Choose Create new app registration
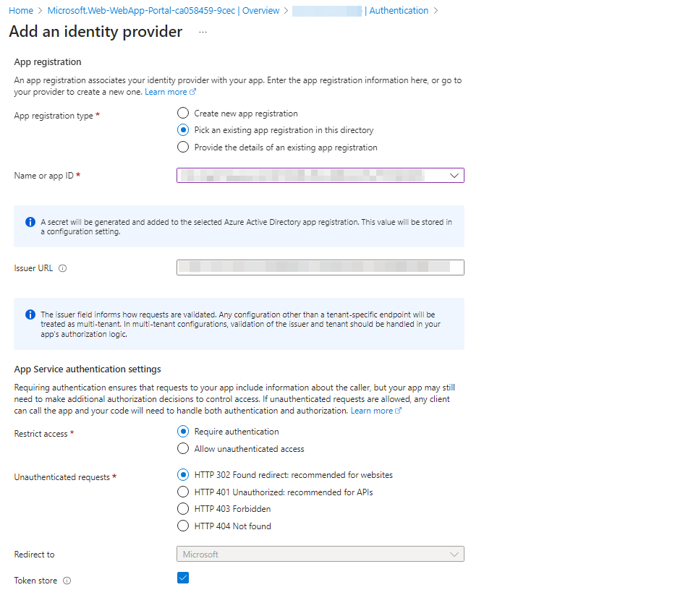 pyautogui.click(x=182, y=113)
